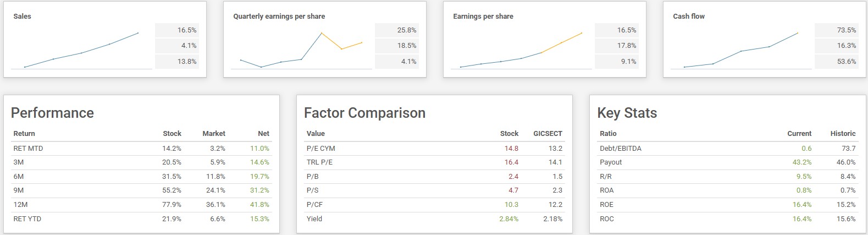
Task: Select the TRL P/E row label
Action: tap(319, 162)
